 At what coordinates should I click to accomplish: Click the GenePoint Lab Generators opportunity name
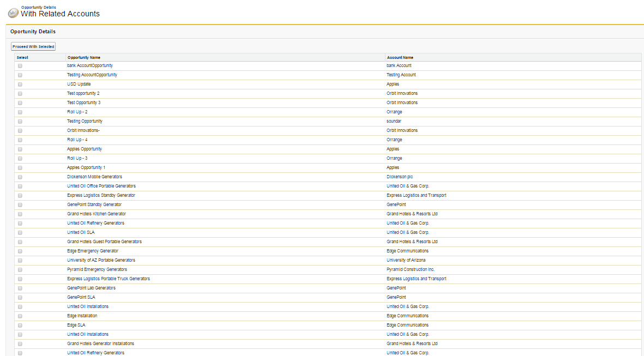click(x=91, y=288)
